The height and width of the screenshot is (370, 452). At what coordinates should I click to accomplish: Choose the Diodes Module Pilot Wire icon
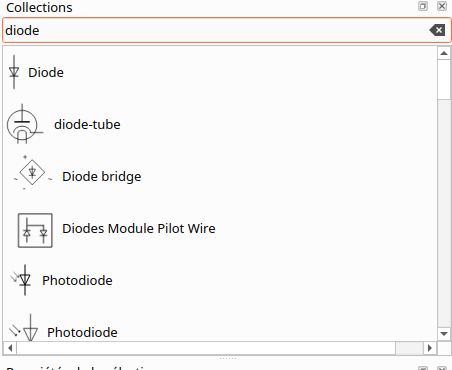(35, 230)
